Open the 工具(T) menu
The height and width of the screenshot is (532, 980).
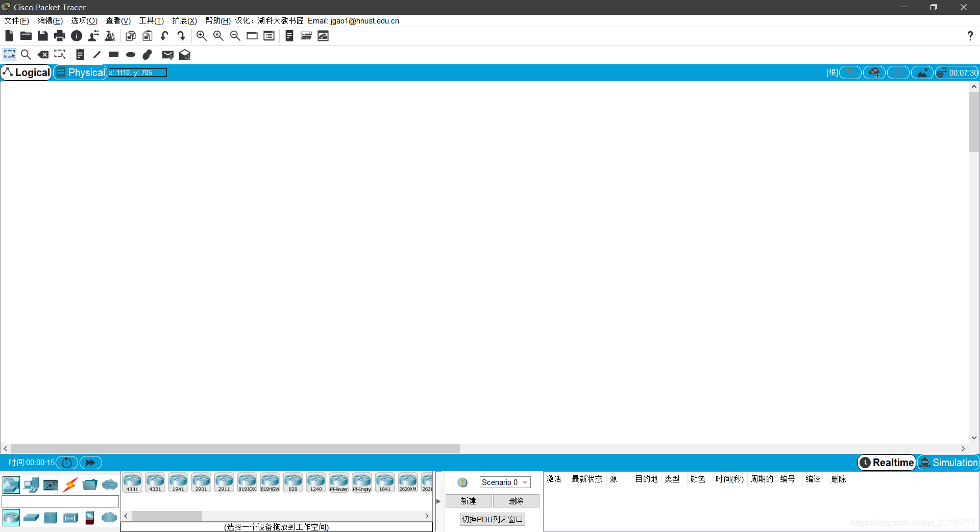point(152,21)
